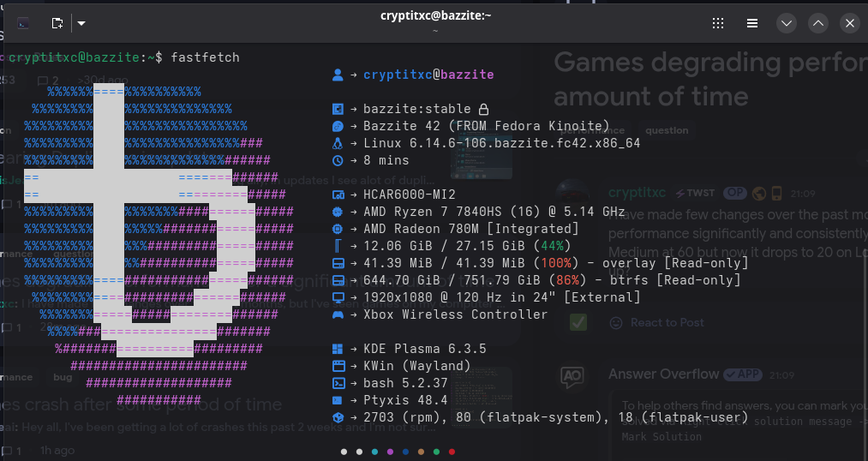The image size is (868, 461).
Task: Click the terminal icon beside Ptyxis 48.4
Action: point(338,401)
